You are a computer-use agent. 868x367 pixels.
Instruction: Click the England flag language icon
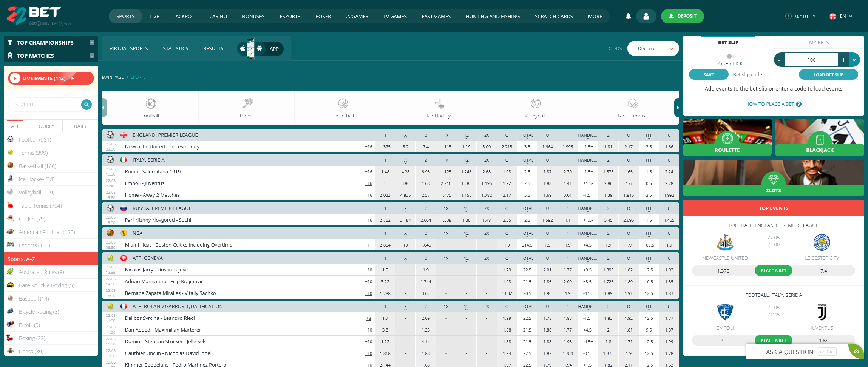tap(832, 16)
